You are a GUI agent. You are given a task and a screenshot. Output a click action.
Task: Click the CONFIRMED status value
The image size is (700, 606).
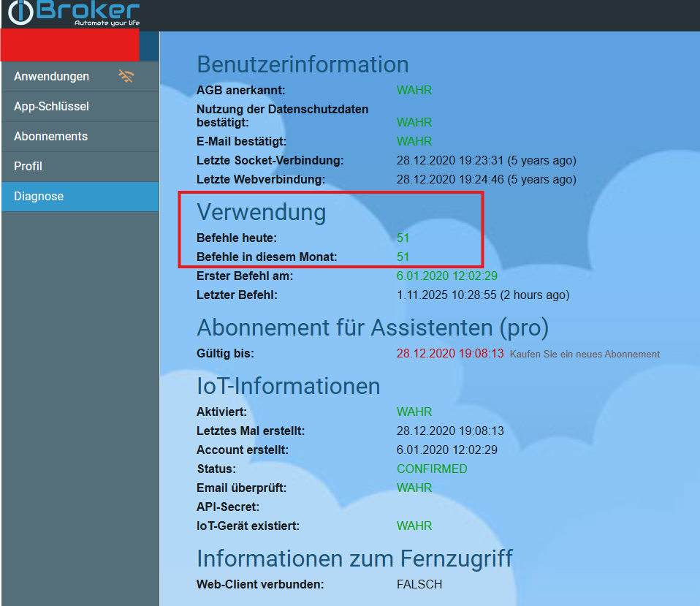[432, 469]
